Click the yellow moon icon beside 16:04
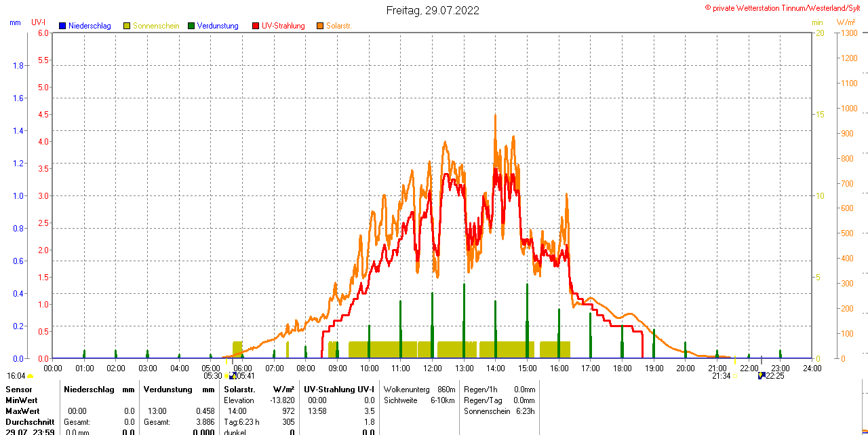This screenshot has width=868, height=435. [30, 376]
